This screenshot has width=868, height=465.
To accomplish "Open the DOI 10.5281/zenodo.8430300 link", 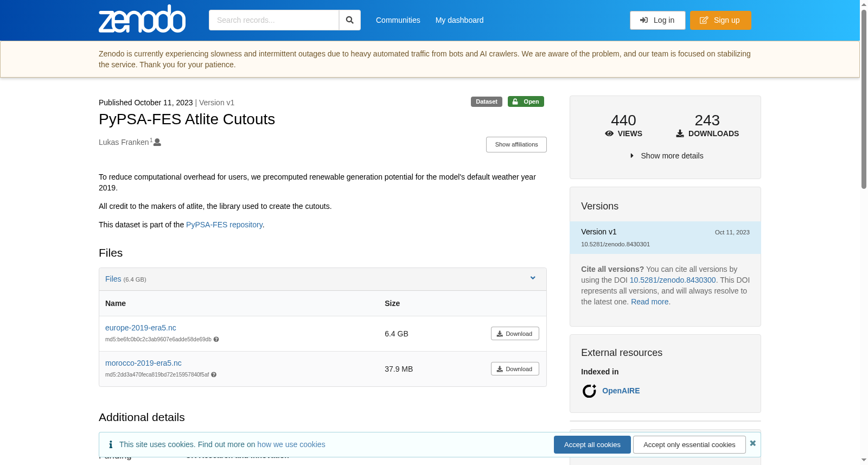I will point(673,280).
